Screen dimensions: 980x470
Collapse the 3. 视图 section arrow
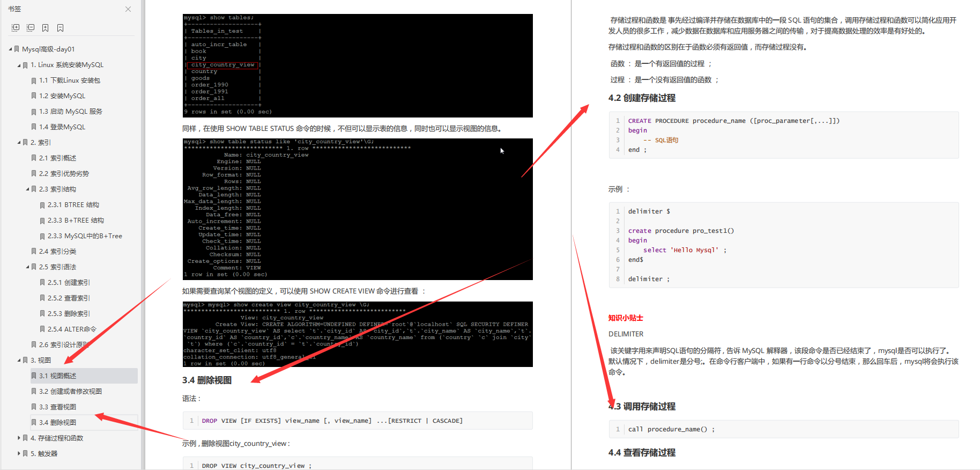tap(19, 361)
